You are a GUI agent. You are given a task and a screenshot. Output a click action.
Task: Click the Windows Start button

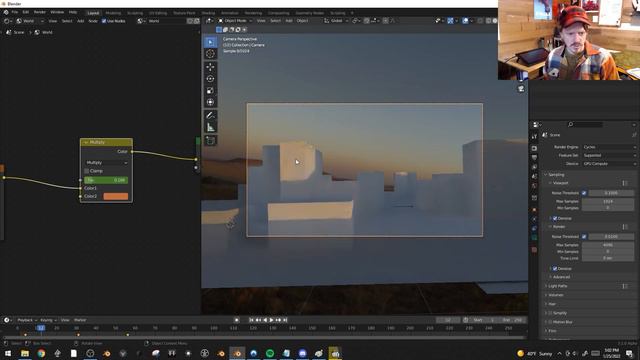click(x=8, y=353)
